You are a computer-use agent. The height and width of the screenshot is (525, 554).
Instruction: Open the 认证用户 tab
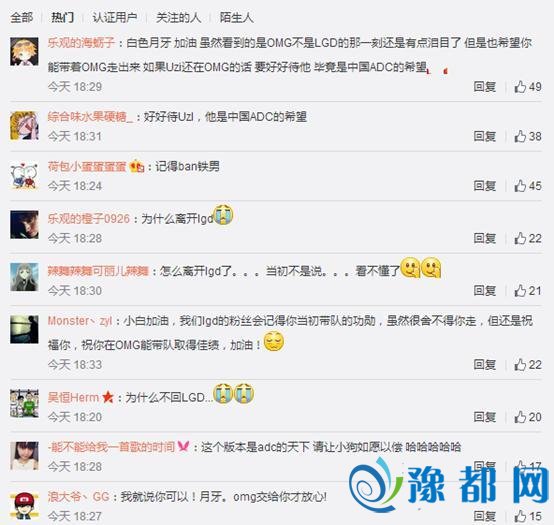tap(115, 17)
